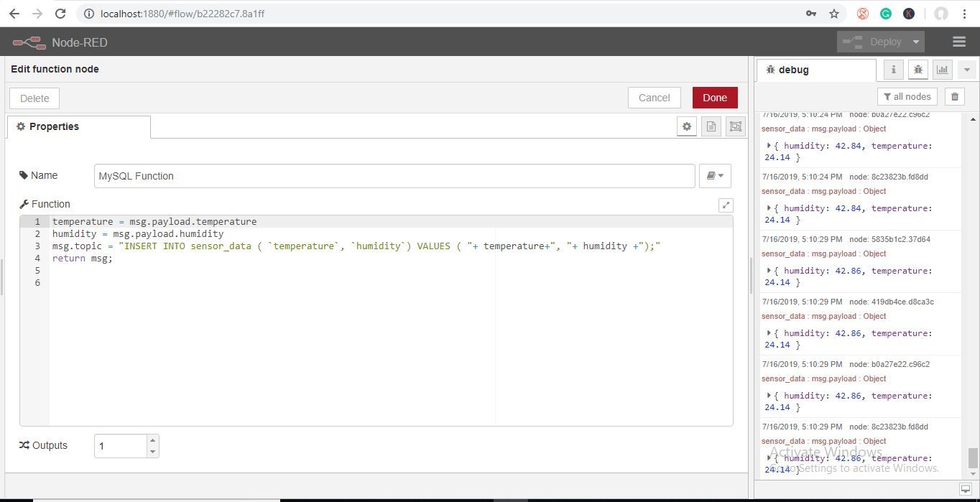
Task: Cancel editing the function node
Action: 654,98
